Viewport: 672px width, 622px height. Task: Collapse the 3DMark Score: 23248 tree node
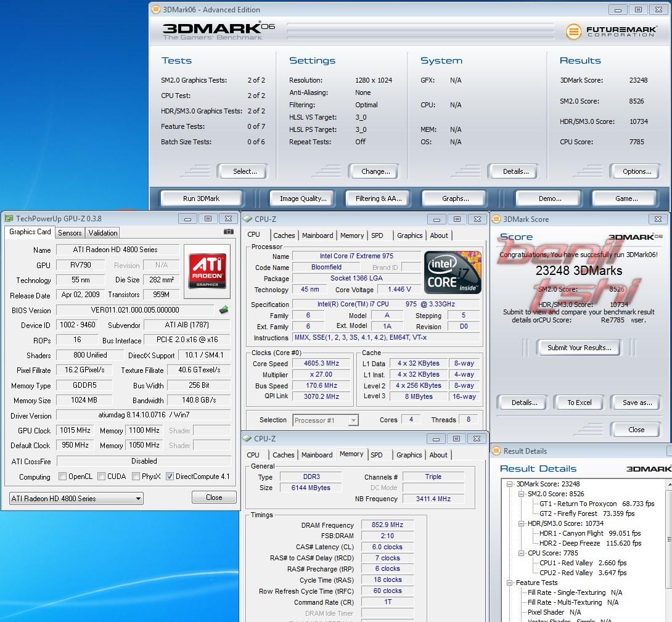(510, 484)
